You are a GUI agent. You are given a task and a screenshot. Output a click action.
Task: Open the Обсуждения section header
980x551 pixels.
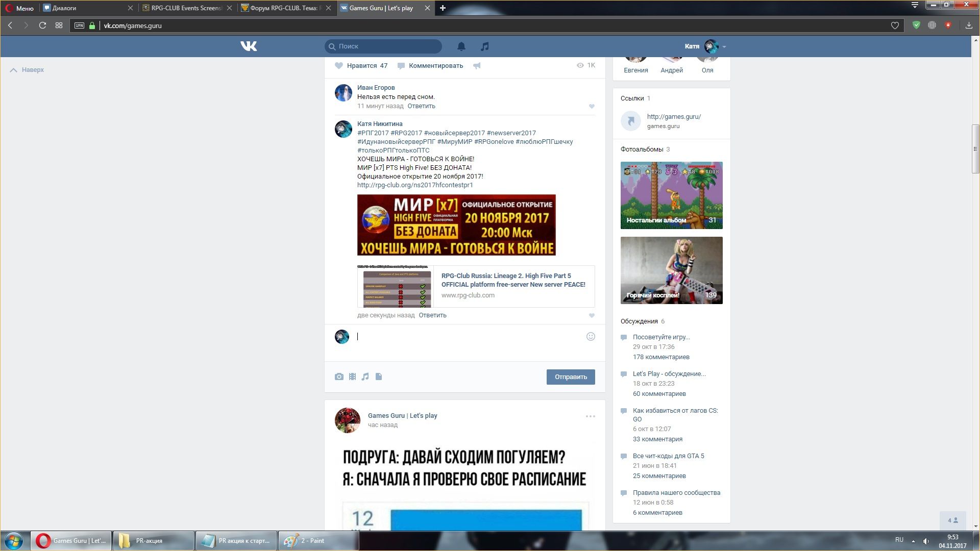(643, 321)
